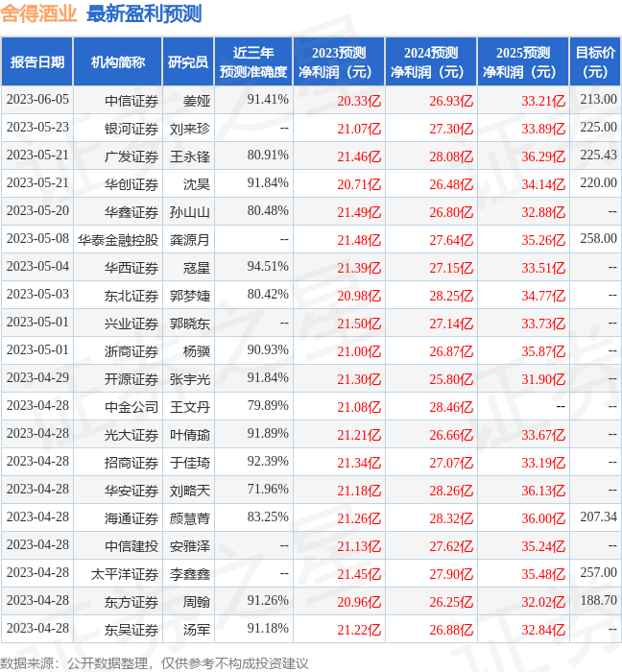This screenshot has width=622, height=672.
Task: Click accuracy value 92.39%
Action: 268,462
